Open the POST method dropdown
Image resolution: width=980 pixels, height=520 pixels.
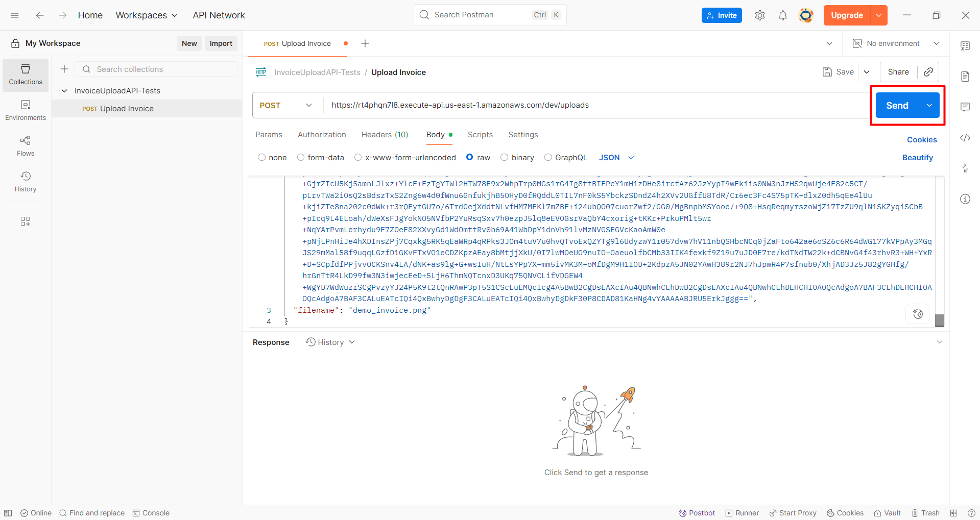(x=286, y=105)
